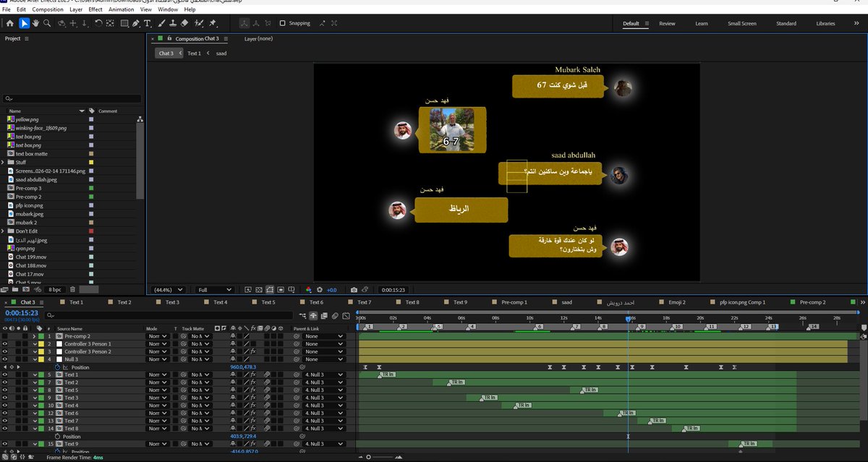Select the Puppet Pin tool
868x462 pixels.
(213, 23)
